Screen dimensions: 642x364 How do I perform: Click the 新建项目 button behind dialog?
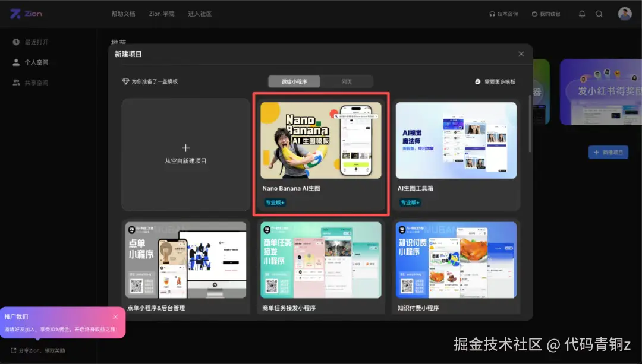coord(609,152)
